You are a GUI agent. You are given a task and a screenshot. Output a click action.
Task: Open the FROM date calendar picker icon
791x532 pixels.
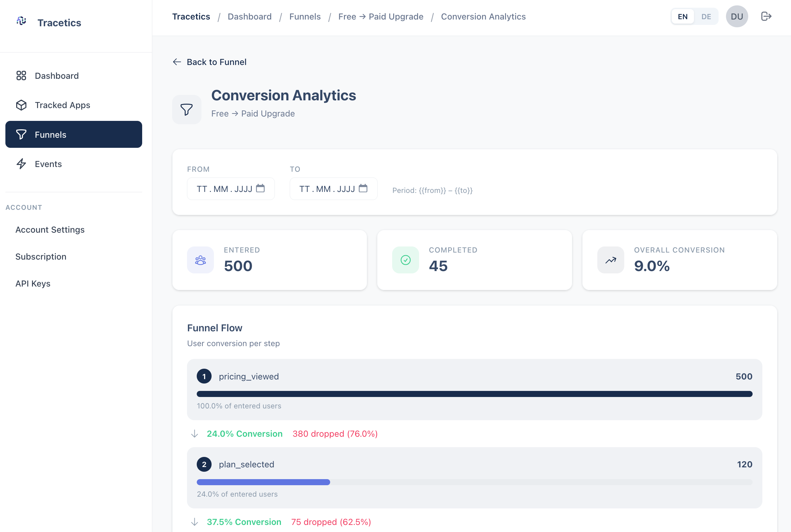[260, 188]
